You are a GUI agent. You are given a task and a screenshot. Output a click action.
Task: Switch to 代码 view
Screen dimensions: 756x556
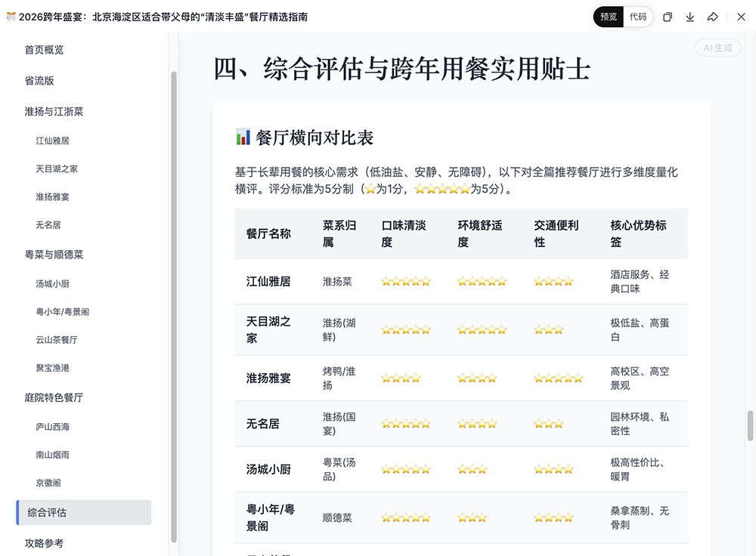(637, 17)
